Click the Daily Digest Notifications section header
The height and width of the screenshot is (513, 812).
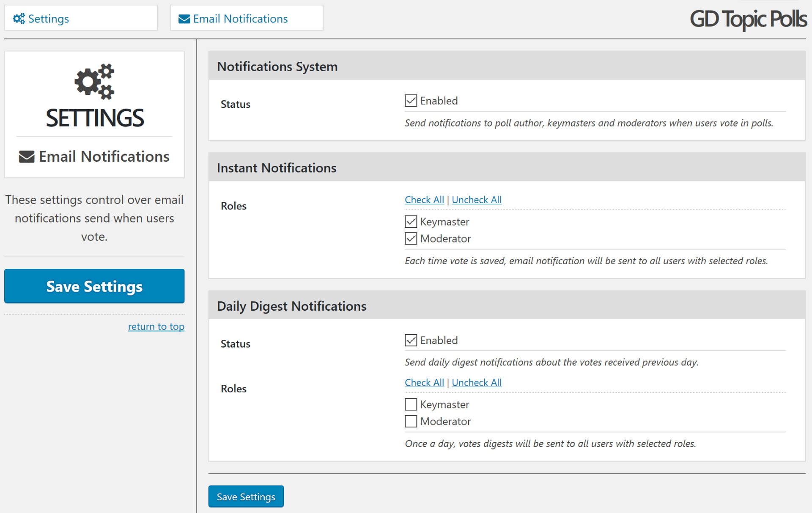507,306
